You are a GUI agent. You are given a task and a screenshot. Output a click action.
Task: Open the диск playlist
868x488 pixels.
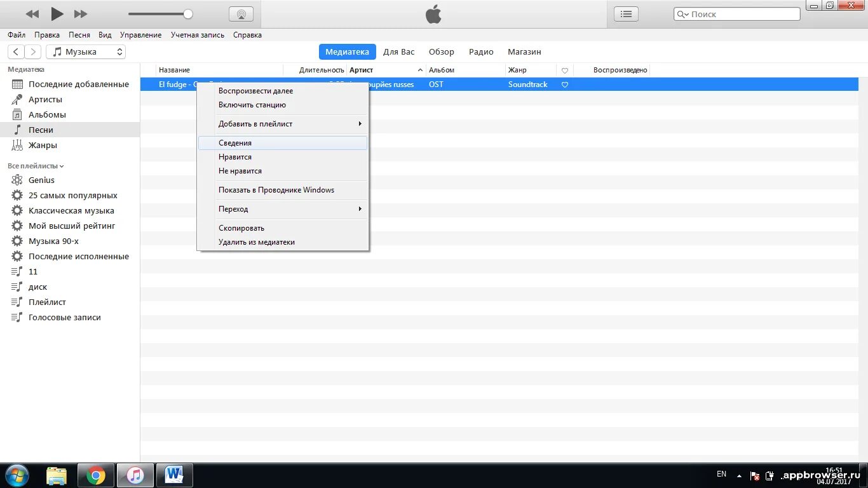tap(70, 287)
